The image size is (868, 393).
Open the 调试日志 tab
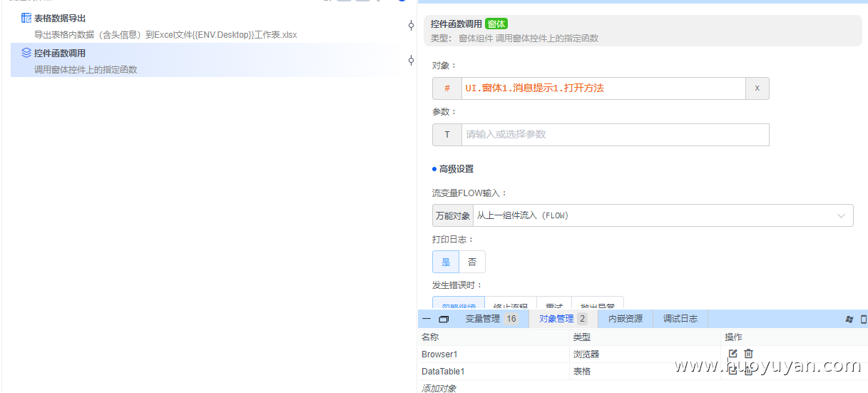coord(680,319)
